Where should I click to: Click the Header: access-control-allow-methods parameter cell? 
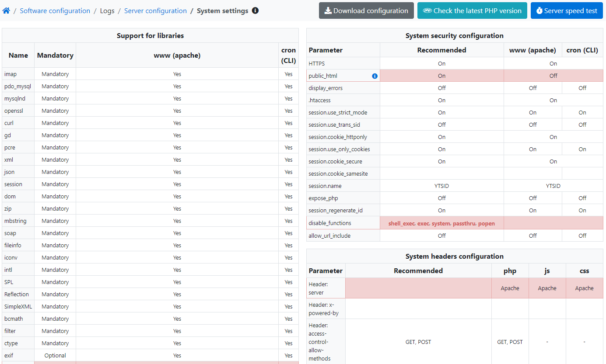pyautogui.click(x=326, y=342)
